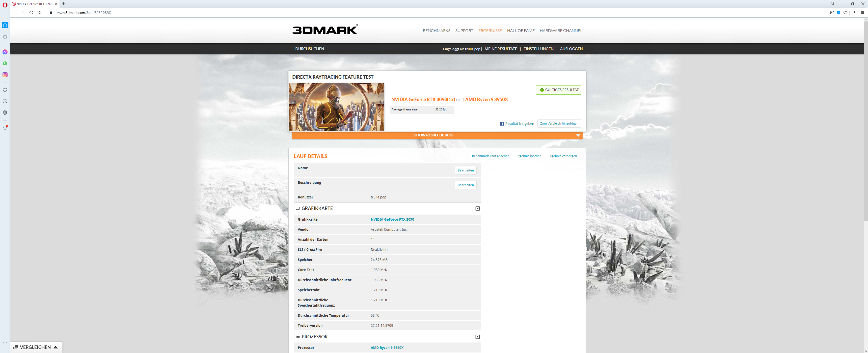The height and width of the screenshot is (353, 868).
Task: Expand the VERGLEICHEN panel
Action: 35,347
